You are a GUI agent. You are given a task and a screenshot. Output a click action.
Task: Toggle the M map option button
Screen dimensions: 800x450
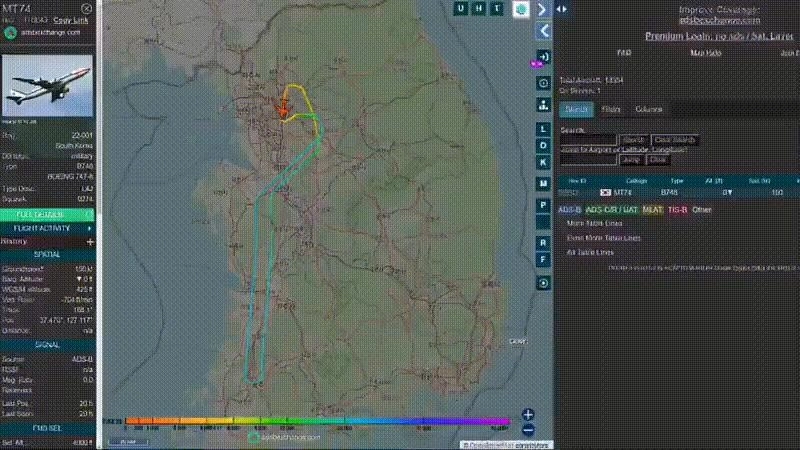tap(543, 184)
